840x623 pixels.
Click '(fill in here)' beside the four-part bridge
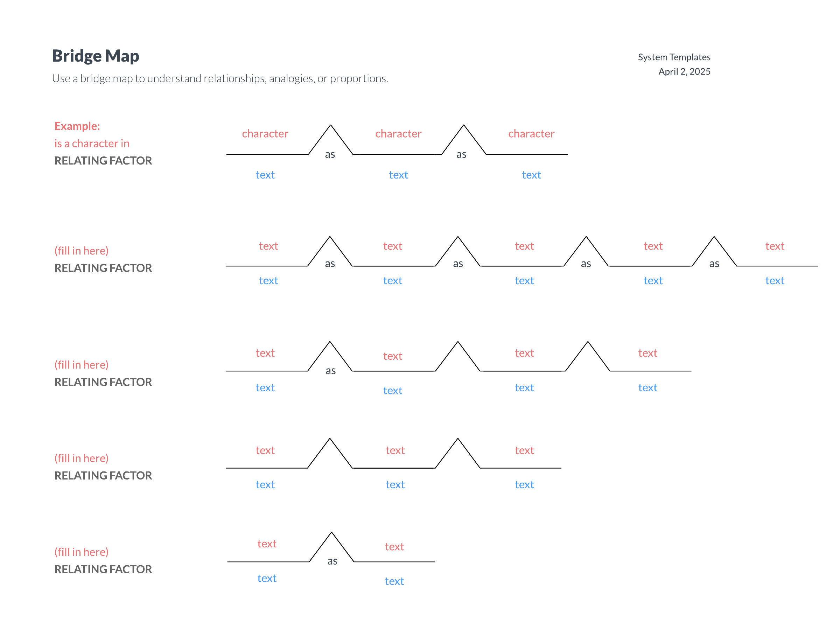tap(82, 365)
